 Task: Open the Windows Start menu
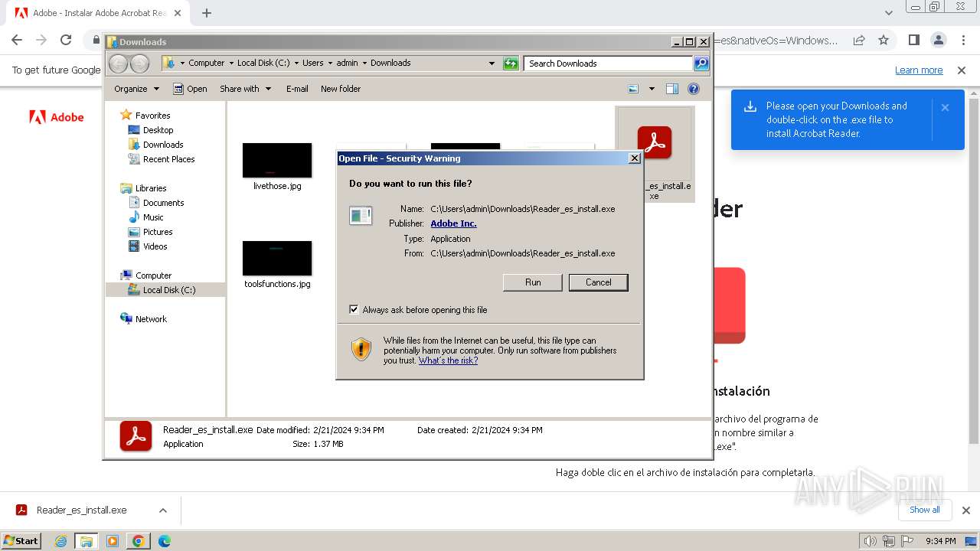pyautogui.click(x=21, y=540)
